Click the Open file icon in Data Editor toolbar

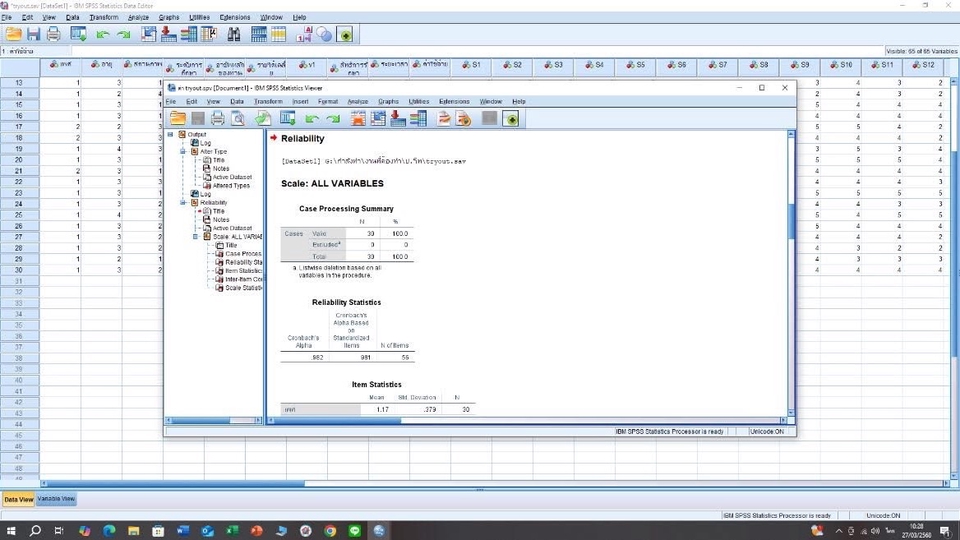13,34
